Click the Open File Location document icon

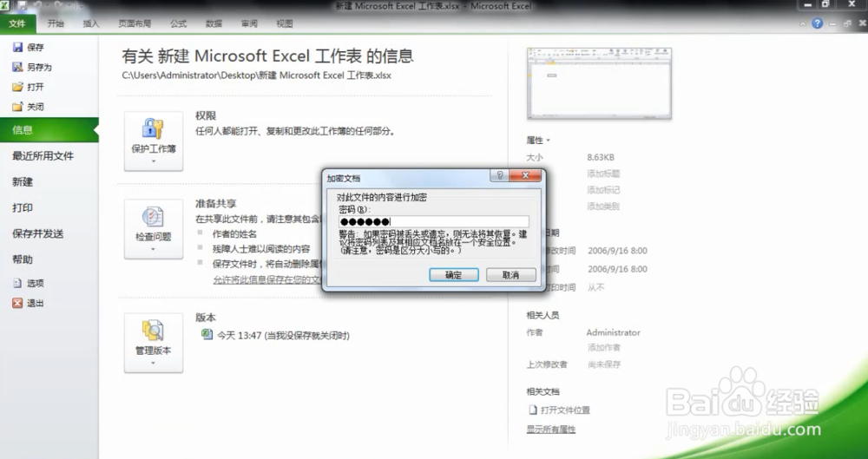[x=533, y=410]
